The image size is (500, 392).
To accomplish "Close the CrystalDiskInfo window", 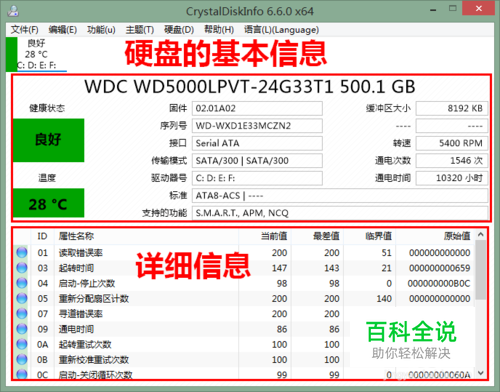I will pyautogui.click(x=479, y=8).
